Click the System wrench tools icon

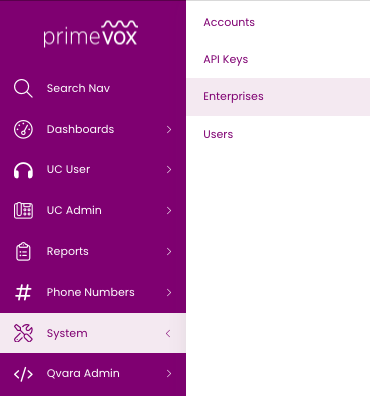point(23,333)
